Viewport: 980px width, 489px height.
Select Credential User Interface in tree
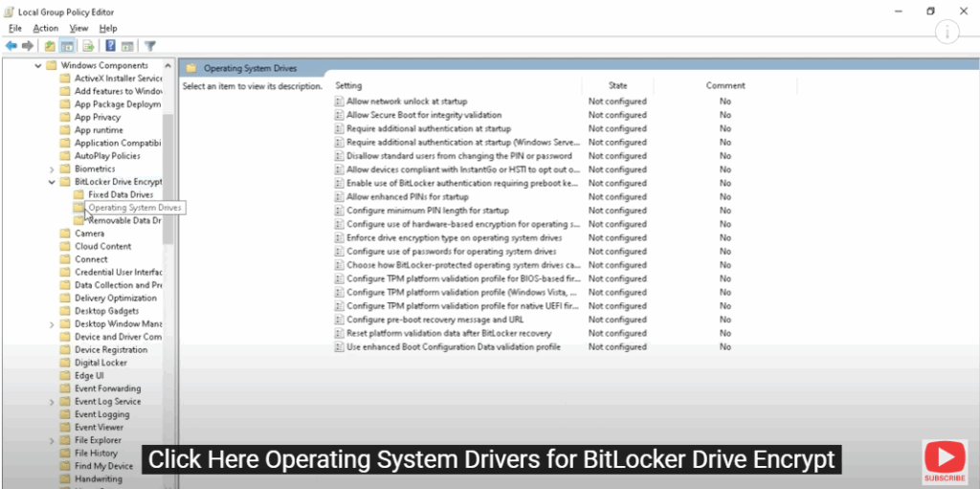point(118,272)
